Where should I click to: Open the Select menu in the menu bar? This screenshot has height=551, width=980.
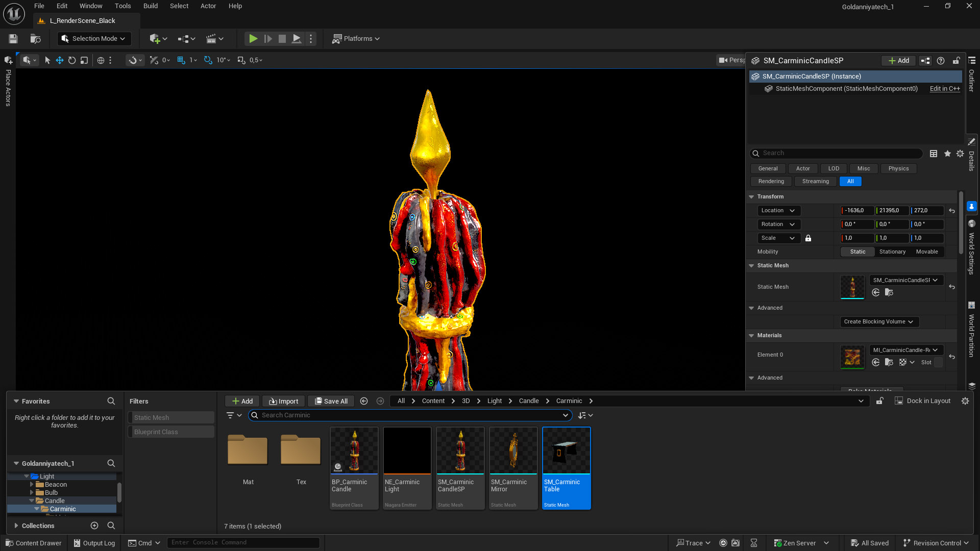tap(179, 6)
